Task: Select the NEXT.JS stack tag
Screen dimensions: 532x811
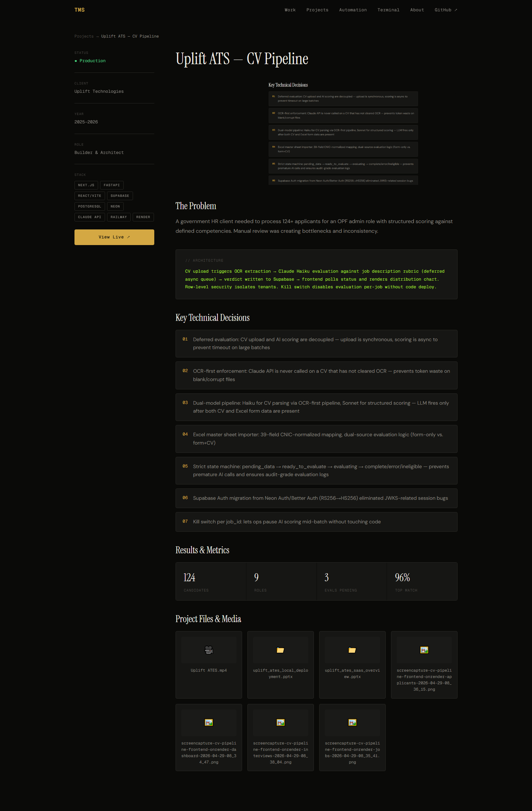Action: [x=86, y=185]
